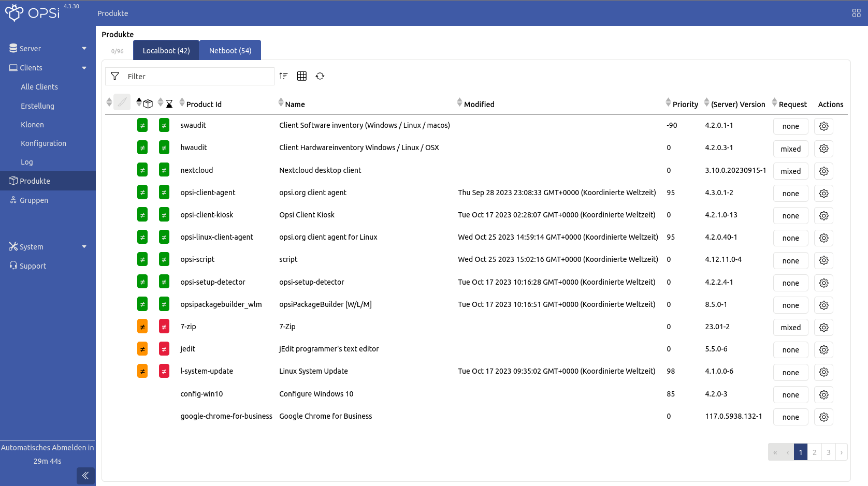Open gear actions for opsipackagebuilder_wlm

(823, 305)
